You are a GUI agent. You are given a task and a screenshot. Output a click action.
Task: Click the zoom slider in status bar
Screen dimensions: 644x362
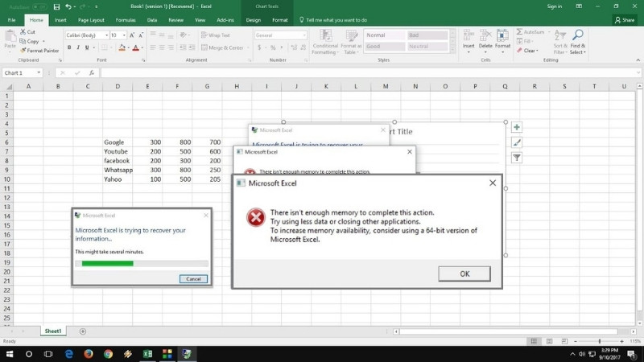point(599,341)
